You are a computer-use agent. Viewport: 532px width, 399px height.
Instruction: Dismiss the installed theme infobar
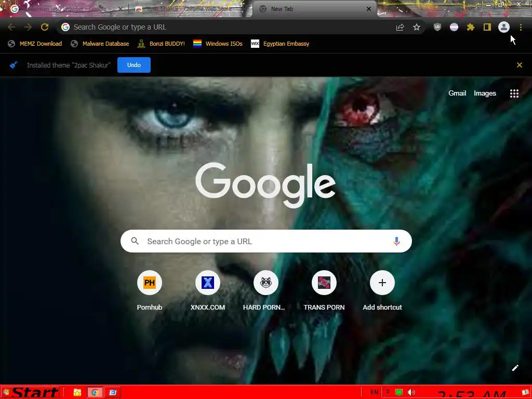pyautogui.click(x=520, y=65)
